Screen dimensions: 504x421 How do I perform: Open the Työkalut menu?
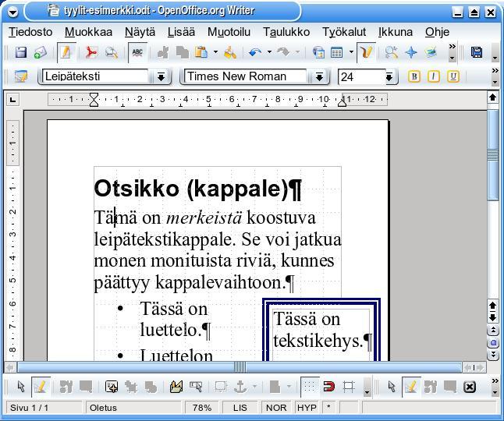[344, 32]
